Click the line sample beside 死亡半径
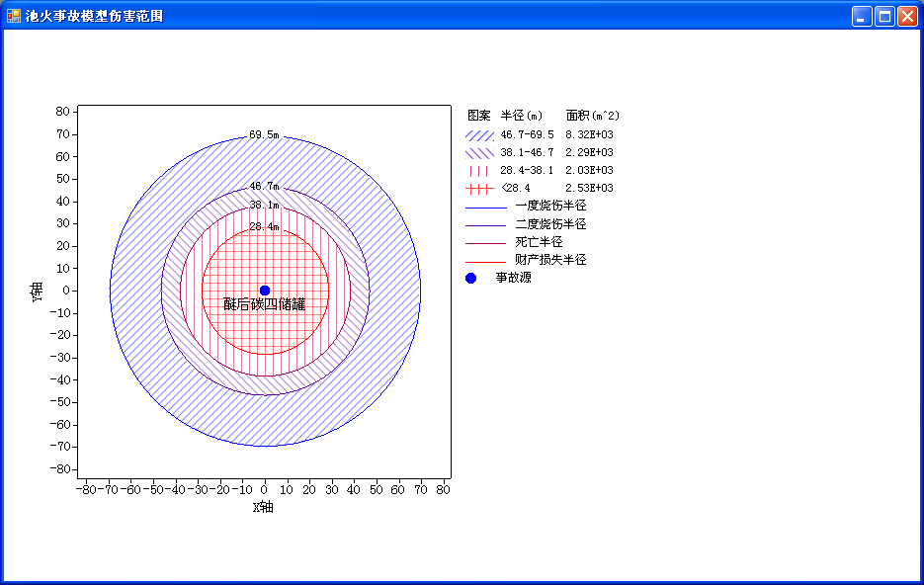 coord(486,243)
